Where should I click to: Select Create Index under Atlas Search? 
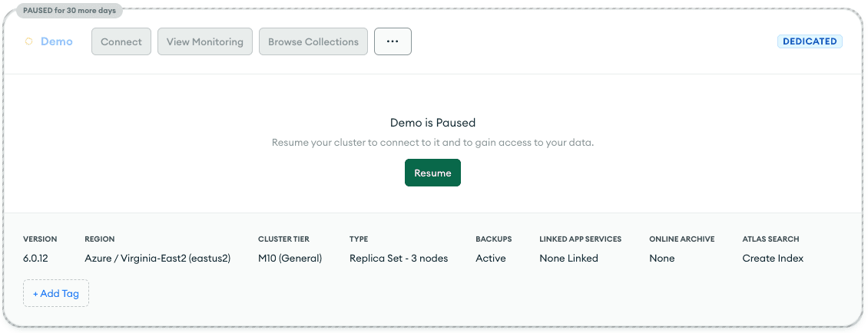tap(773, 259)
